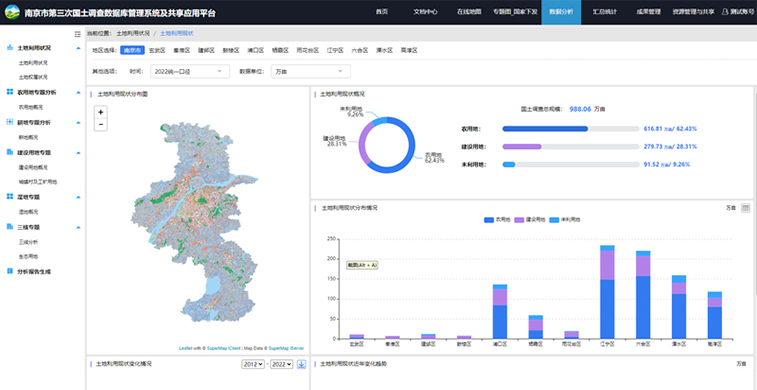Select 雨花台区 region
Viewport: 757px width, 390px height.
pyautogui.click(x=308, y=50)
